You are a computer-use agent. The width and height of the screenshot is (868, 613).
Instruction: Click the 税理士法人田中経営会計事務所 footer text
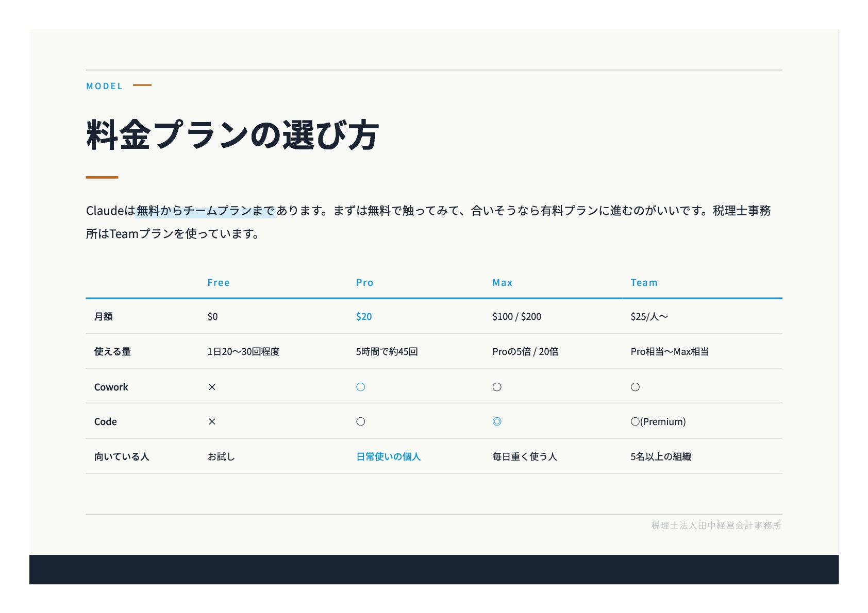(x=716, y=525)
